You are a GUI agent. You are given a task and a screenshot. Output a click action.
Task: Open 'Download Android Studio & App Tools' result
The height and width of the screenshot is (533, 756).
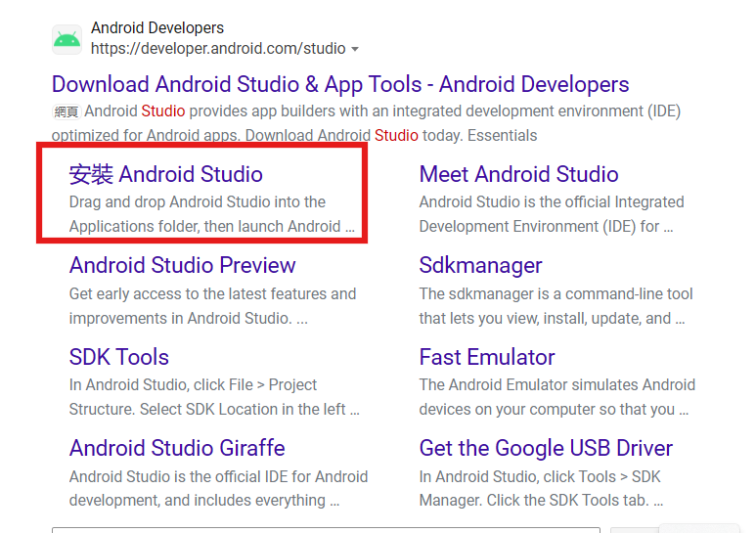click(340, 84)
